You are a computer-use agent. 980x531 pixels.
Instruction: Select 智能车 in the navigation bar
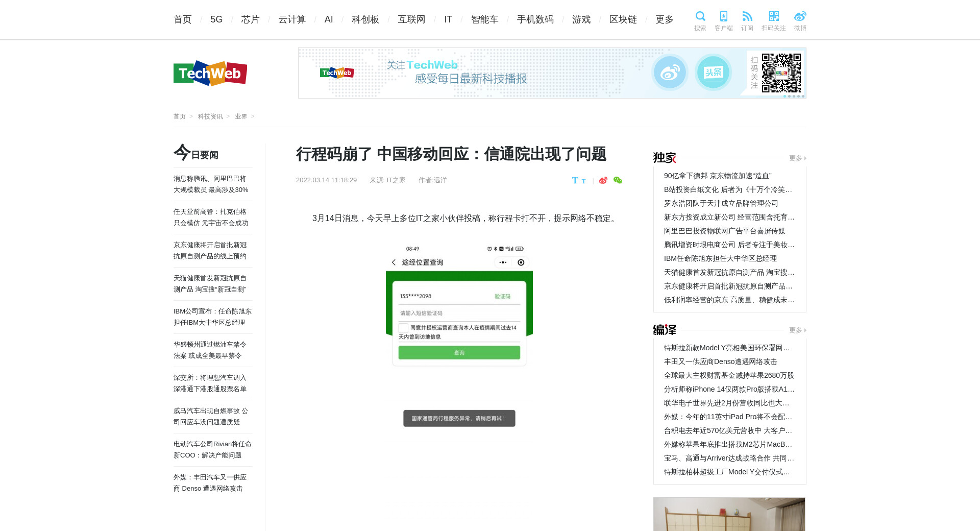coord(484,19)
